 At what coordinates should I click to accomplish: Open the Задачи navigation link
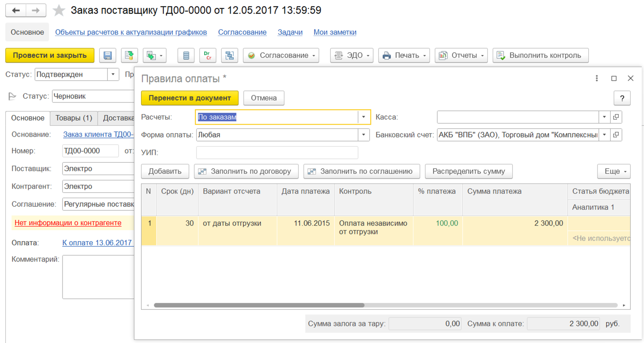290,32
